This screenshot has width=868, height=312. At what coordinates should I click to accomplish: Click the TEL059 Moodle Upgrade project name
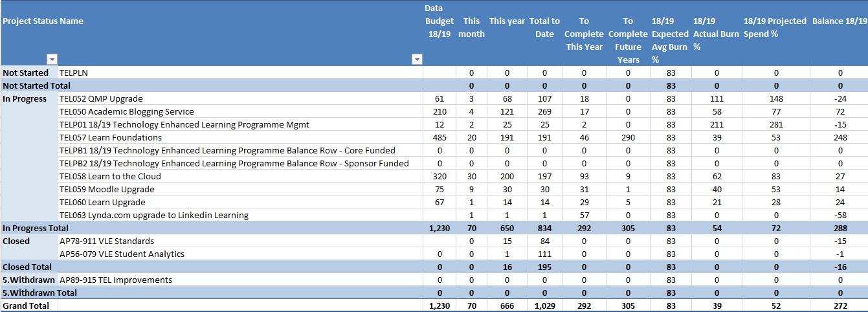point(107,189)
